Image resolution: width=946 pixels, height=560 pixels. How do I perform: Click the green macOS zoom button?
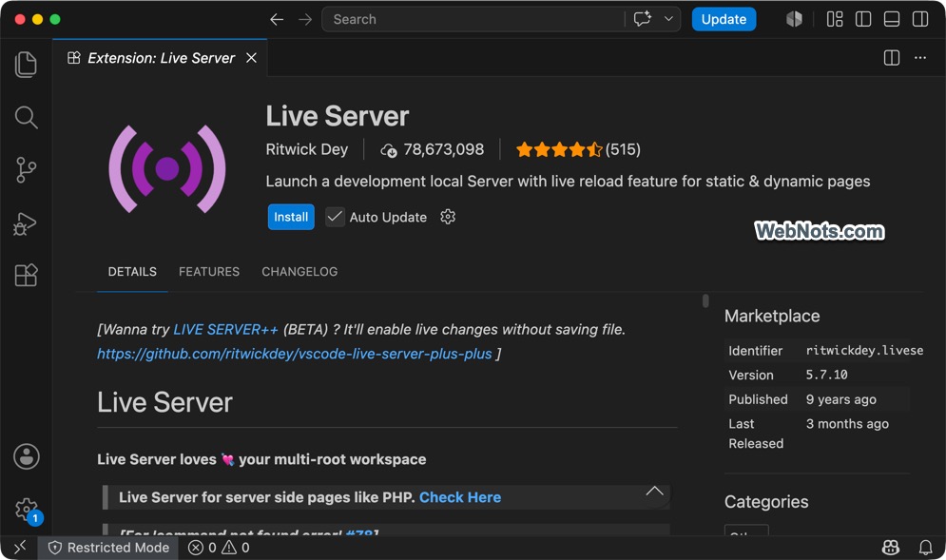[x=55, y=19]
